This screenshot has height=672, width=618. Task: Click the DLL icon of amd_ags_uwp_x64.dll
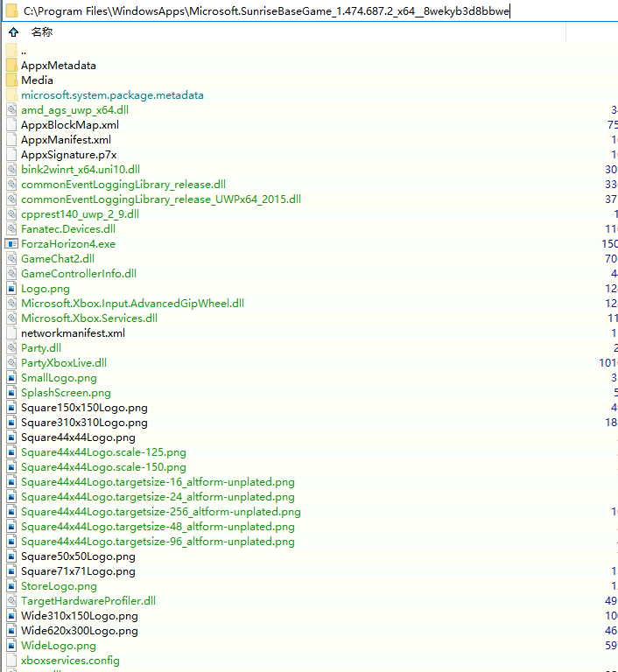[12, 110]
